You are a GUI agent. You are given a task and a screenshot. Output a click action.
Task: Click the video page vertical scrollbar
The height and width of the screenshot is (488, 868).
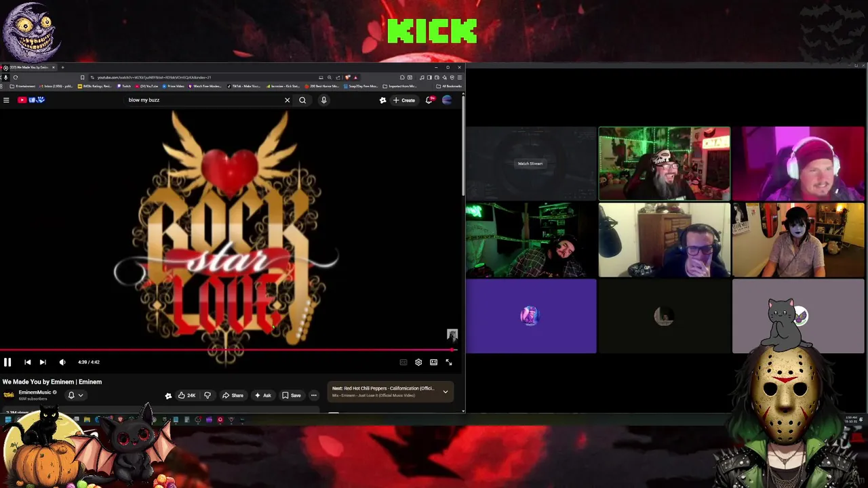pos(463,146)
